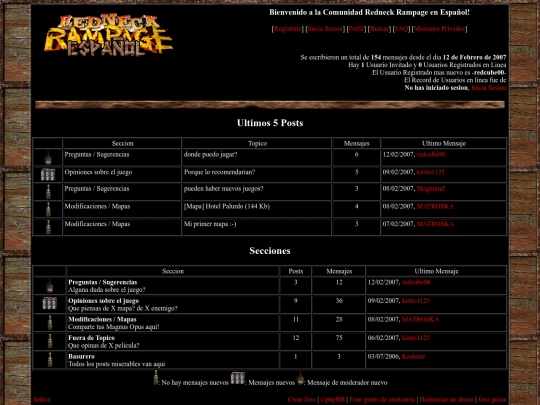Click the icon of section Preguntas / Sugerencias in Secciones
540x405 pixels.
pyautogui.click(x=50, y=285)
